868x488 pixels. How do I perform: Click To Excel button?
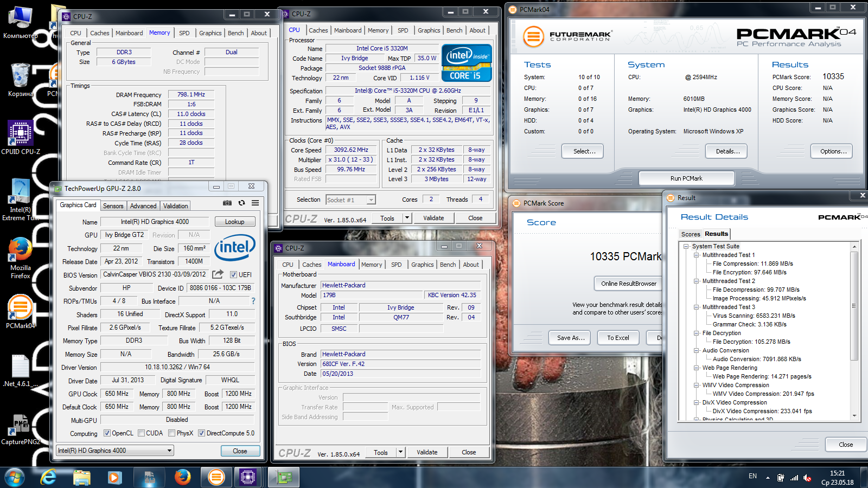[x=618, y=338]
